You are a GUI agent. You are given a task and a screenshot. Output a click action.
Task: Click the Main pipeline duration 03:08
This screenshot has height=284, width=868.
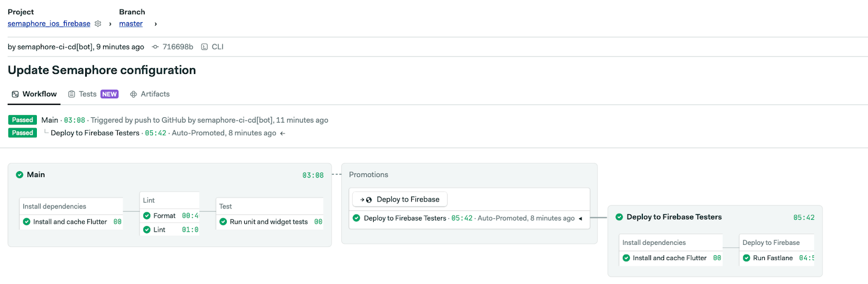[x=313, y=175]
